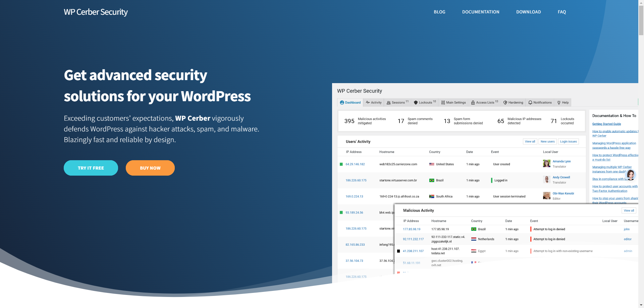
Task: Click the Lockouts shield icon
Action: [x=416, y=103]
